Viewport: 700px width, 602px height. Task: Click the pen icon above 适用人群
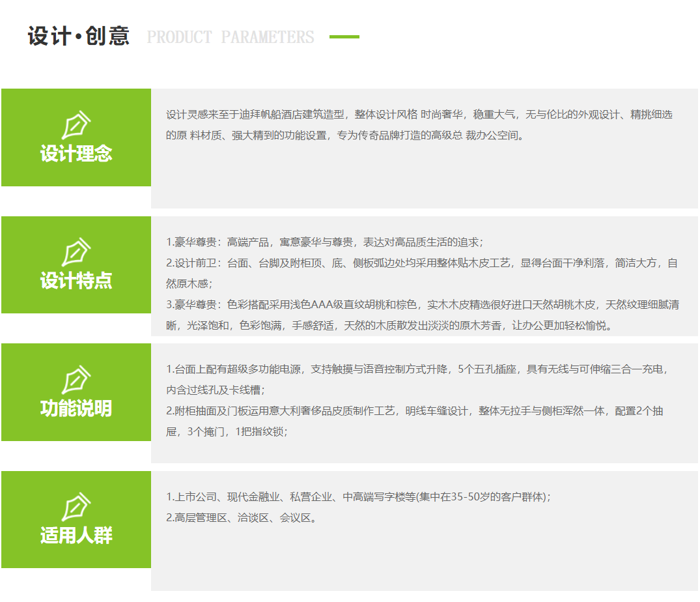[76, 506]
